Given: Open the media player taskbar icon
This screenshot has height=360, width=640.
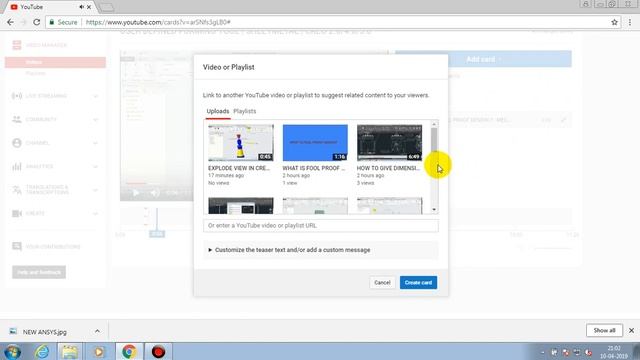Looking at the screenshot, I should tap(98, 351).
